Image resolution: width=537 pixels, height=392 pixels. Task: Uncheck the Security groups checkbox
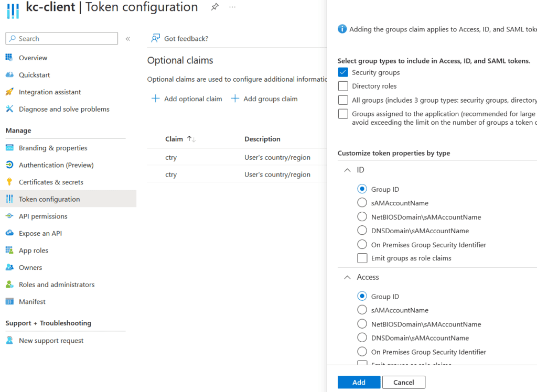(343, 72)
